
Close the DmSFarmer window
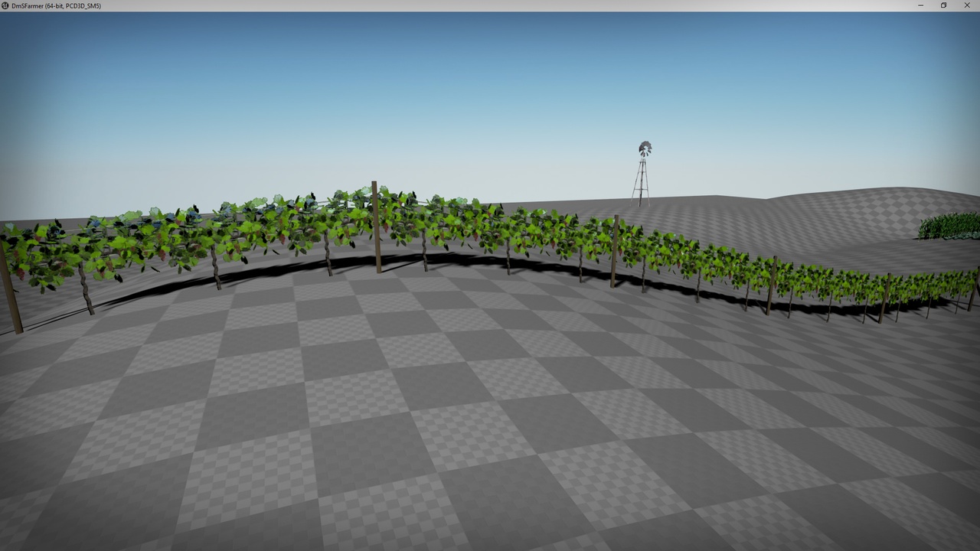point(967,5)
